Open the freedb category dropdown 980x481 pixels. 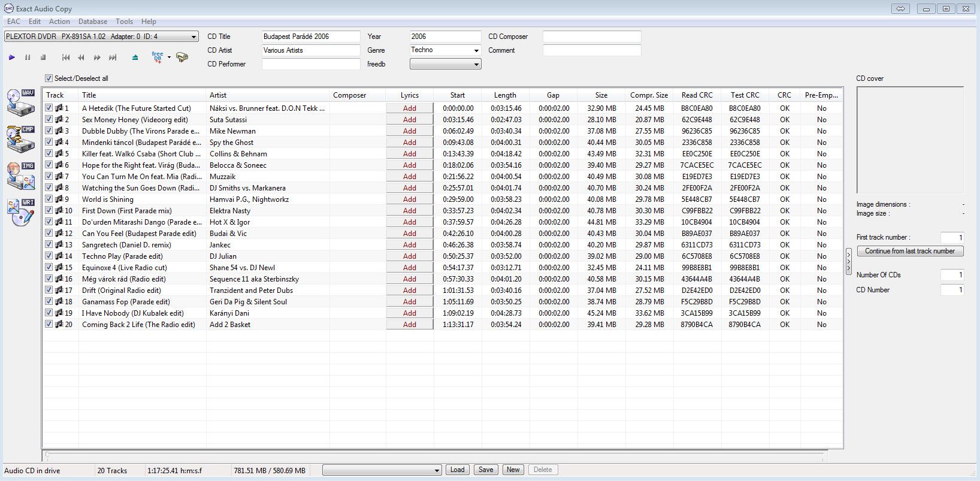click(446, 64)
